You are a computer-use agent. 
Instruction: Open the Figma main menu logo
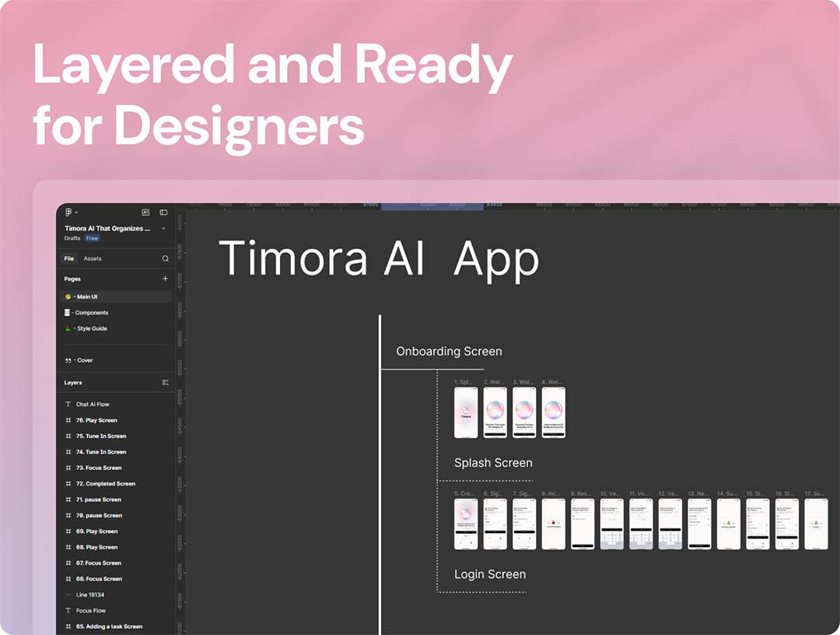click(69, 212)
